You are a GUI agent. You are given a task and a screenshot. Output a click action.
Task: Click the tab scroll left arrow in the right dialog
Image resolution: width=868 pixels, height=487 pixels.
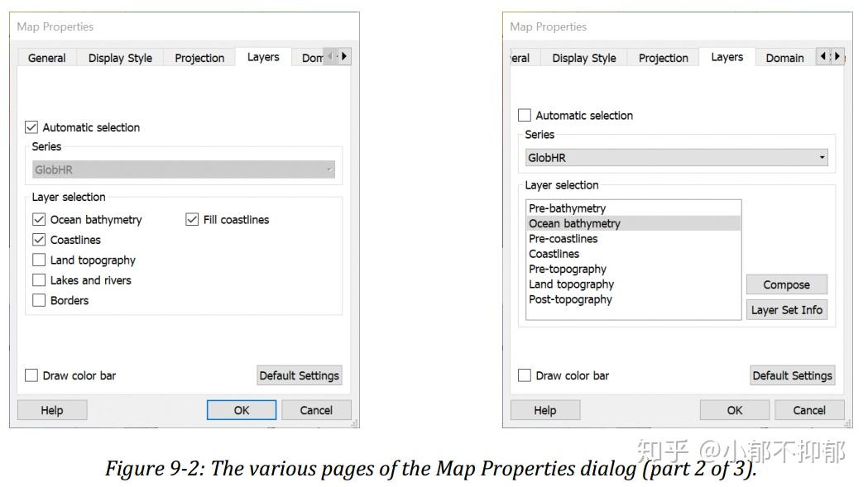coord(822,56)
